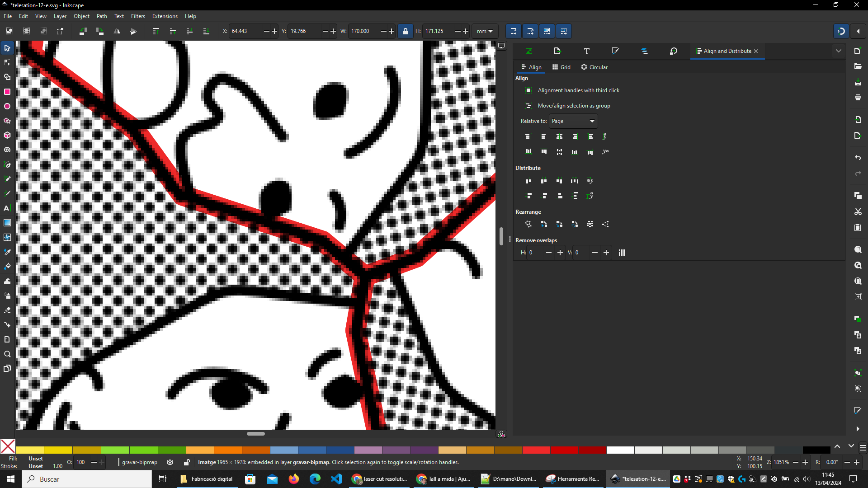Toggle snapping button at top right
Screen dimensions: 868x488
coord(841,31)
